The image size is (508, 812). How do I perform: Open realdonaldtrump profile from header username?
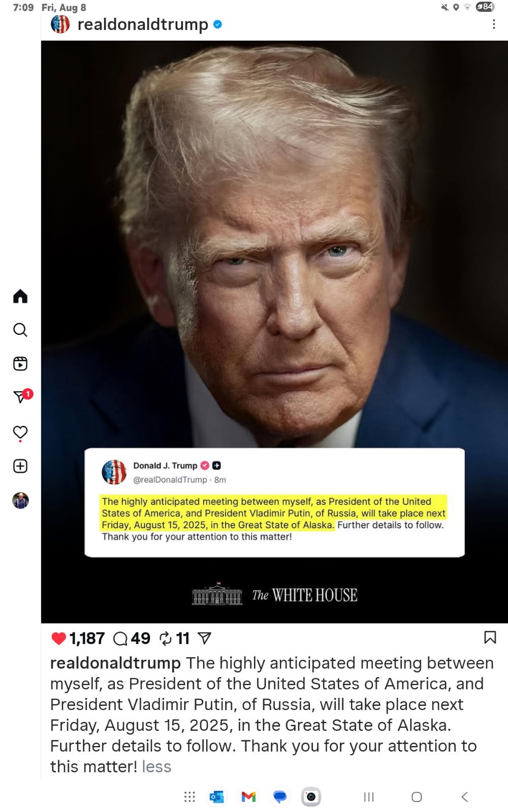(x=143, y=24)
